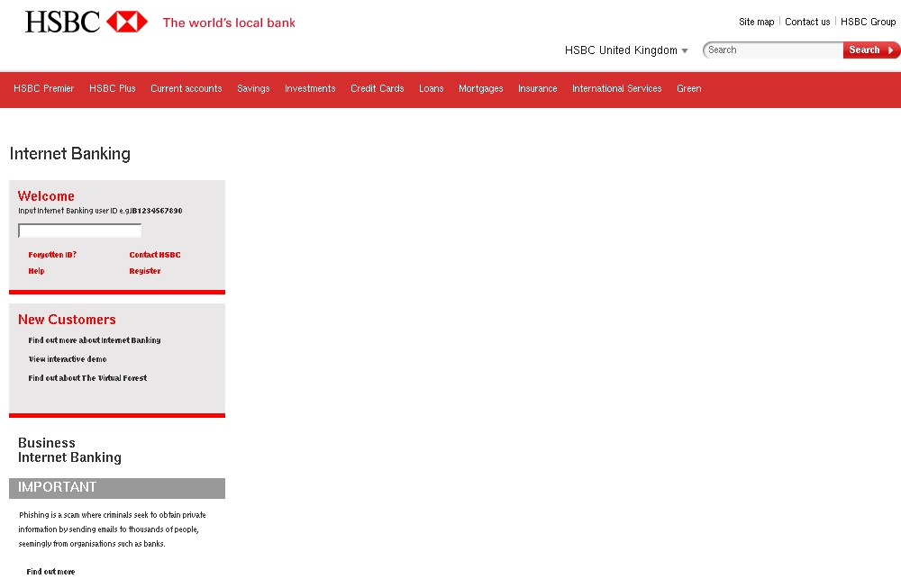901x588 pixels.
Task: Open the HSBC United Kingdom country dropdown
Action: pyautogui.click(x=626, y=50)
